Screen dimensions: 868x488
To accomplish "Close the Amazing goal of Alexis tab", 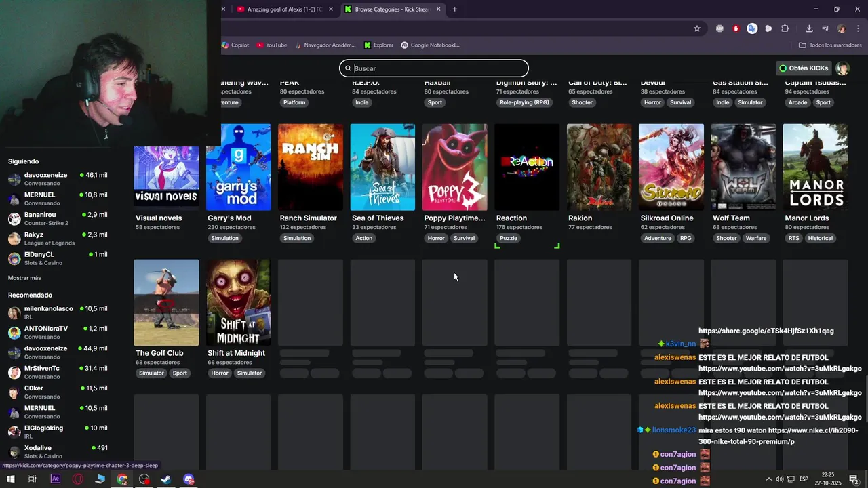I will [x=331, y=9].
